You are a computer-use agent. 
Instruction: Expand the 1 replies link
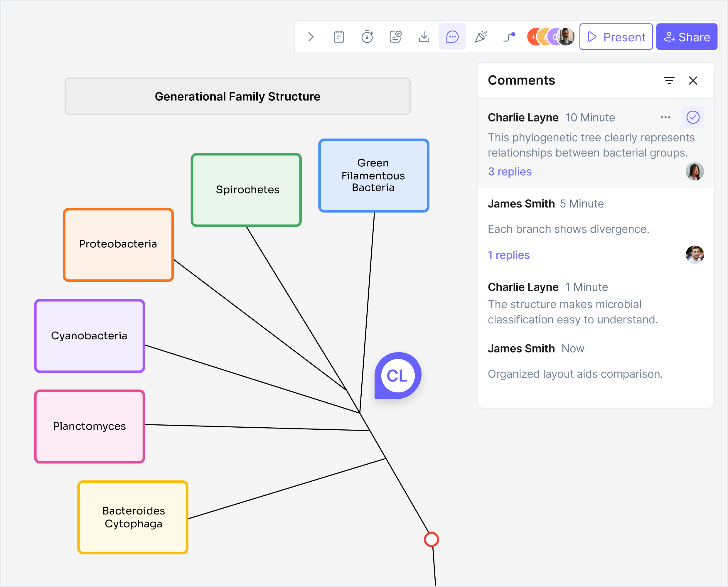(x=508, y=255)
